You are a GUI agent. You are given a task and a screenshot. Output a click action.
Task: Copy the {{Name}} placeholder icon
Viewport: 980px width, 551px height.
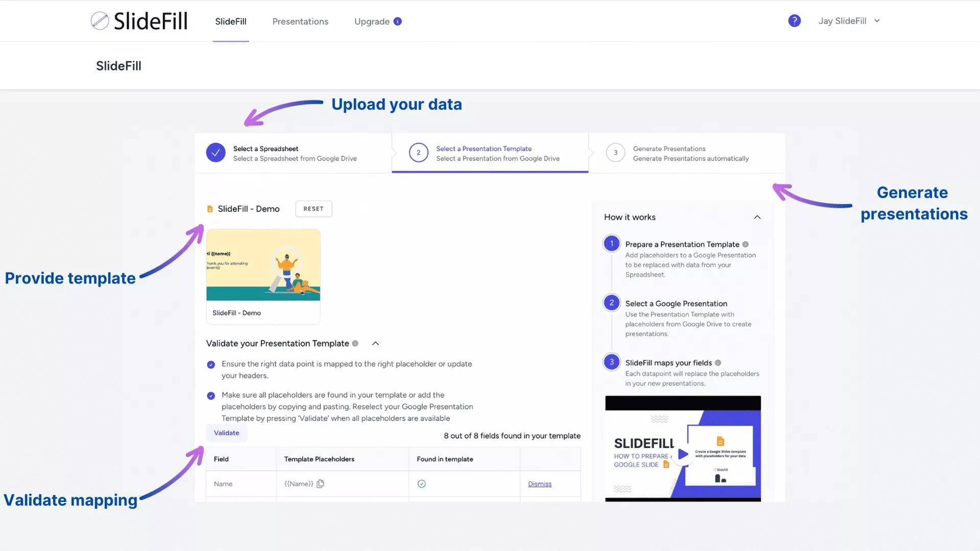point(320,484)
